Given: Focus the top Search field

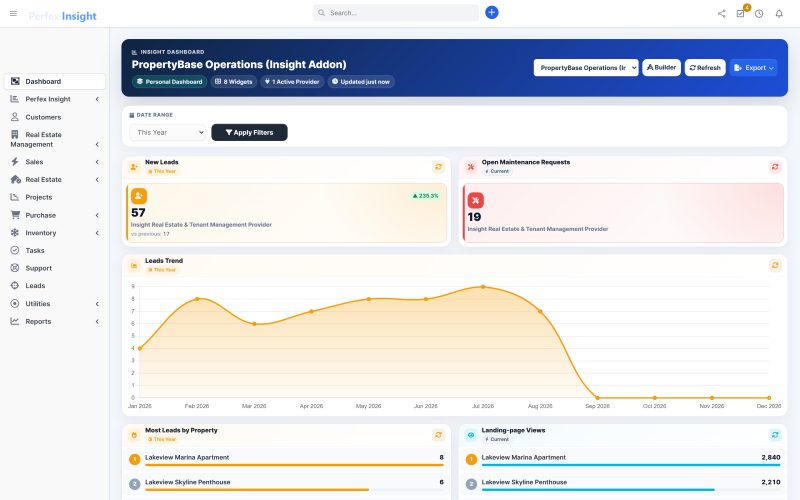Looking at the screenshot, I should 396,13.
